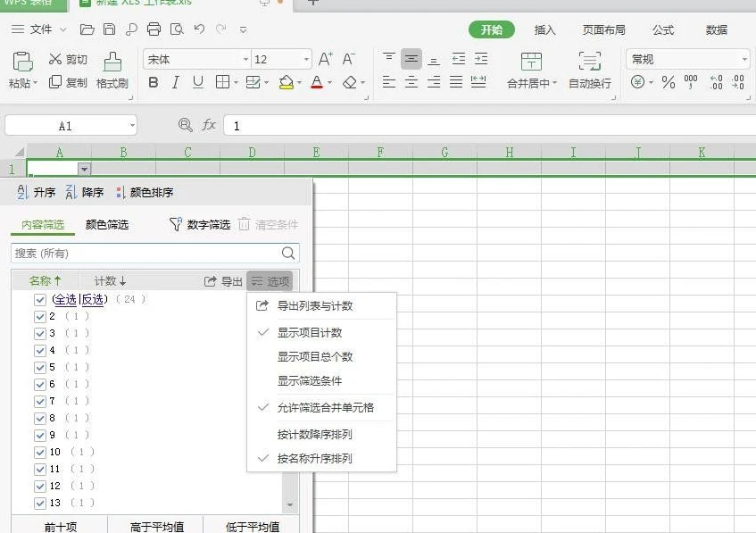This screenshot has width=756, height=533.
Task: Apply cell borders icon
Action: tap(222, 82)
